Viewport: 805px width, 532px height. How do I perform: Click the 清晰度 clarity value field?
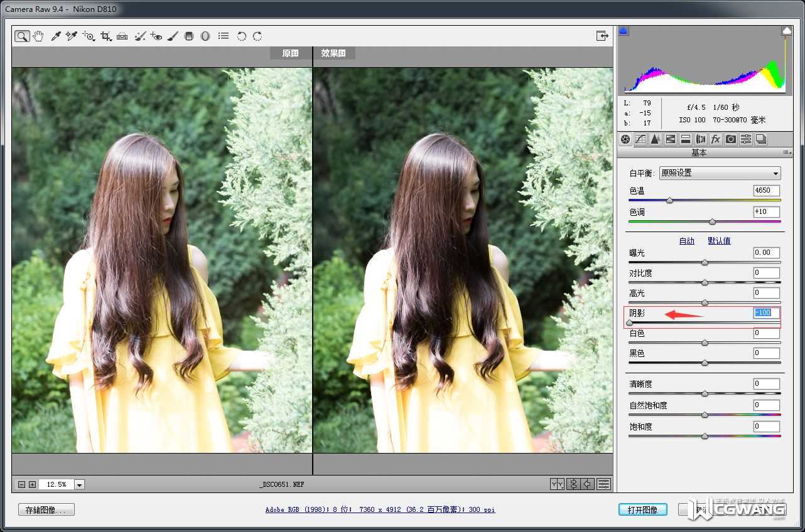click(x=767, y=383)
